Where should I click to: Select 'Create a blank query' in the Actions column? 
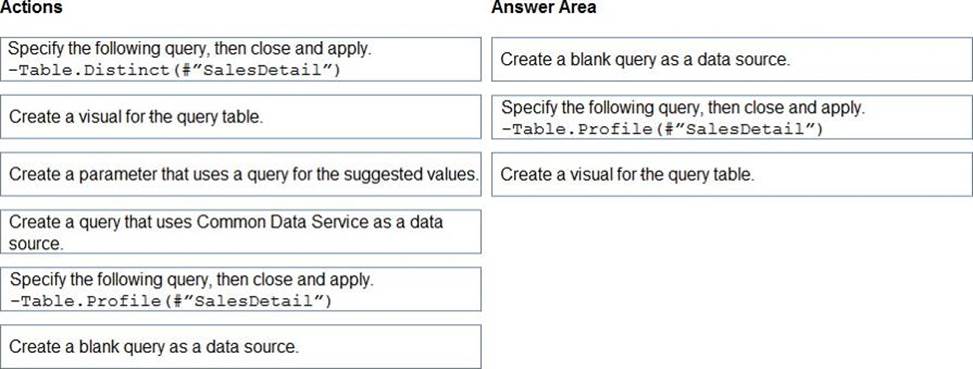tap(241, 346)
